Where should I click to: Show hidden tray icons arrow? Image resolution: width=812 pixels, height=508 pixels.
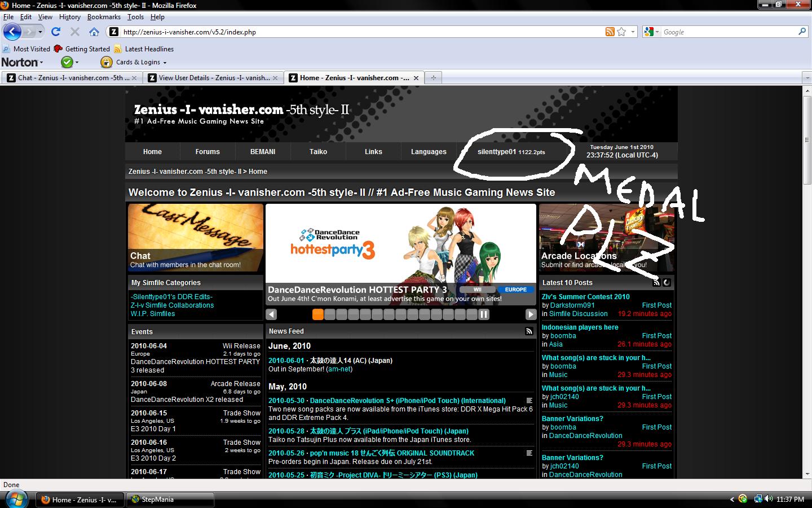click(732, 500)
